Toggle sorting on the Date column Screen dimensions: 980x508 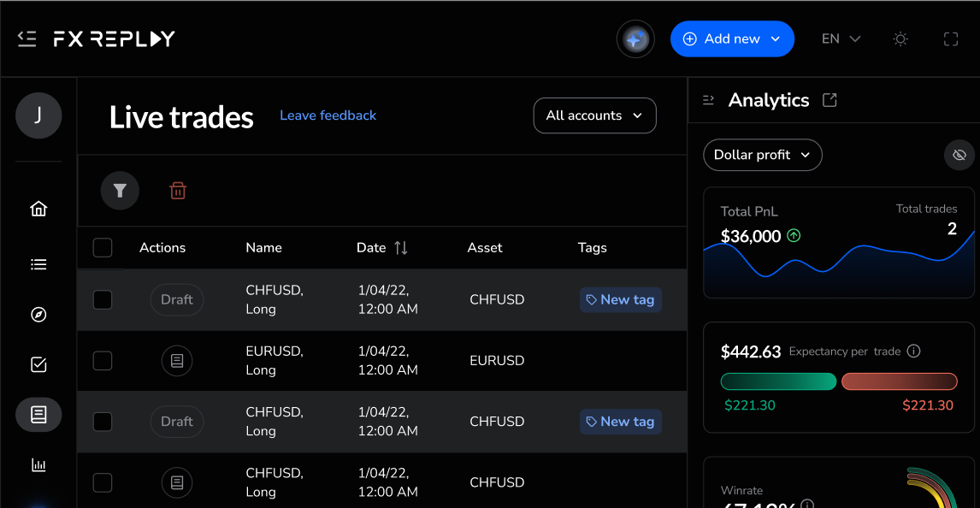[400, 247]
